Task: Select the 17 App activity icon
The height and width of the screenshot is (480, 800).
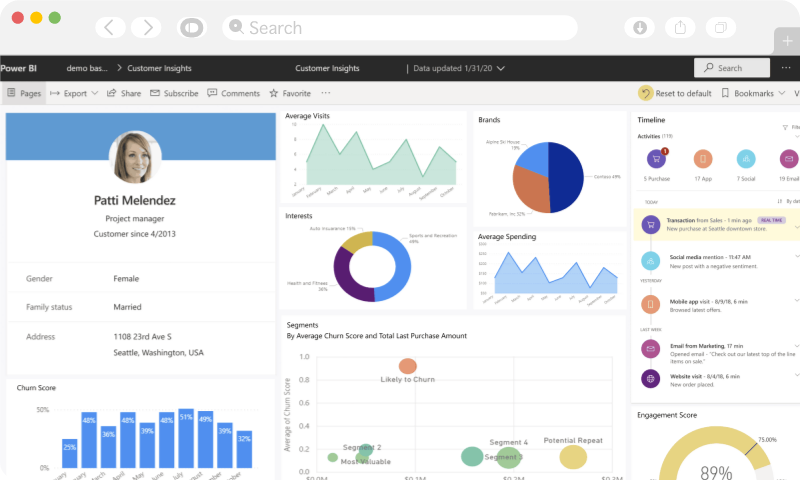Action: 703,159
